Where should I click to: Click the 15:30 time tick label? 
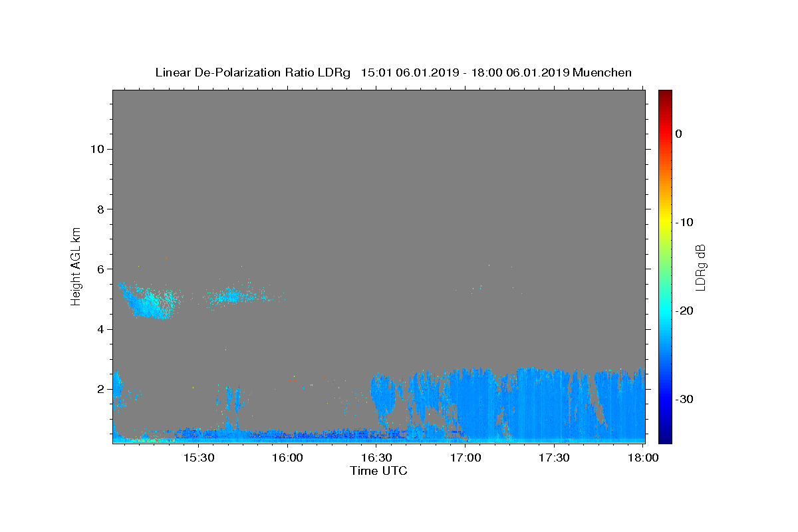point(198,458)
